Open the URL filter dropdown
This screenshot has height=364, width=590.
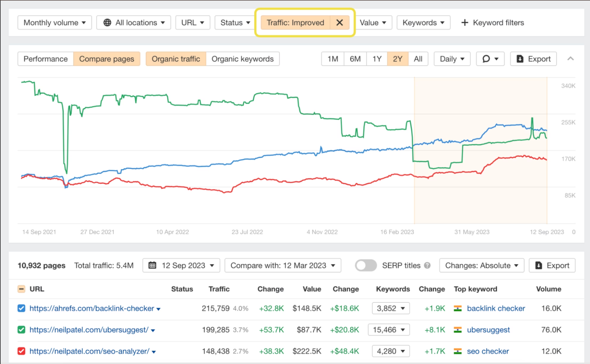coord(193,22)
